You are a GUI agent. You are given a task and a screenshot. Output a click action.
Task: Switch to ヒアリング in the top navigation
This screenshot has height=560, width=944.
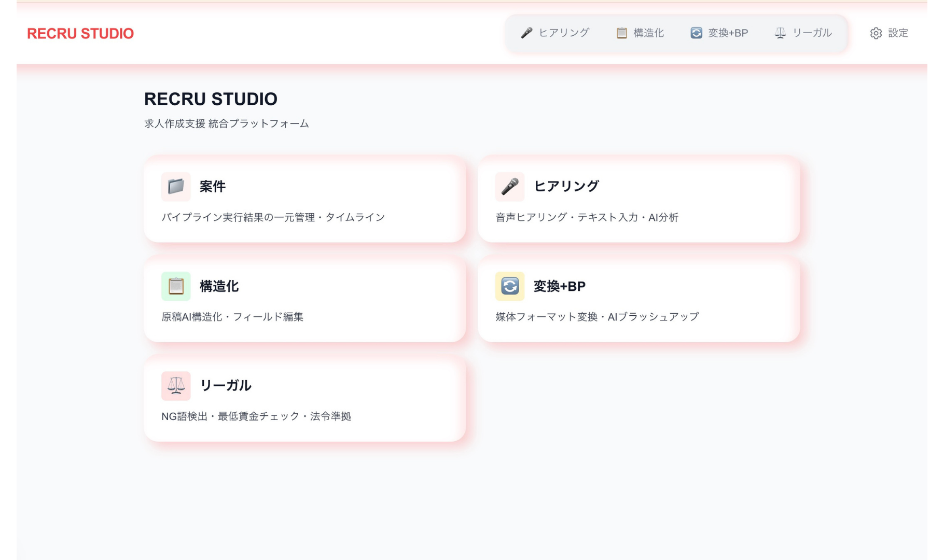pyautogui.click(x=555, y=33)
